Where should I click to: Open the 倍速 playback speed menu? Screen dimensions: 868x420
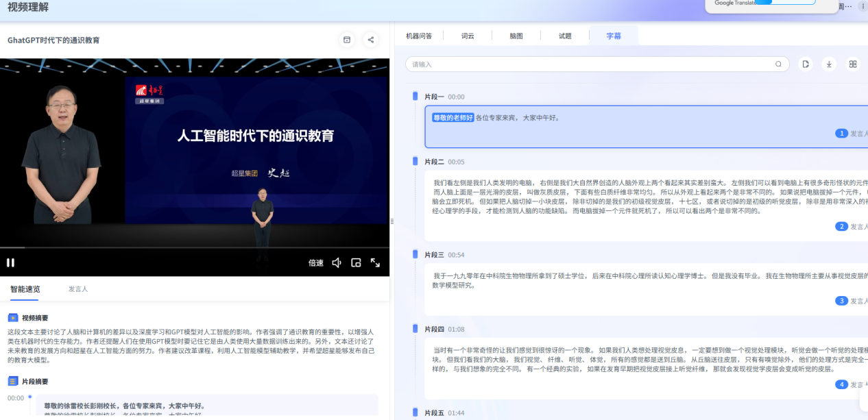pos(315,263)
